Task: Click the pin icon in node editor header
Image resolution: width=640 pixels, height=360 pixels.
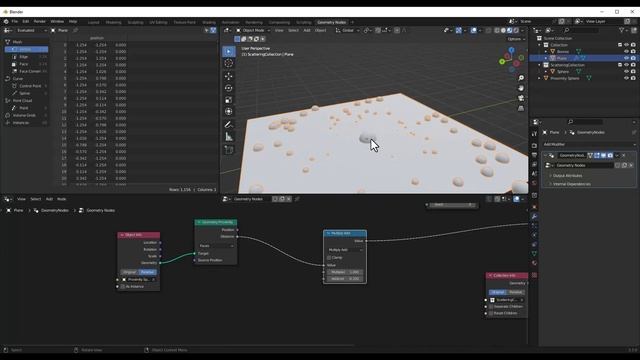Action: (x=297, y=199)
